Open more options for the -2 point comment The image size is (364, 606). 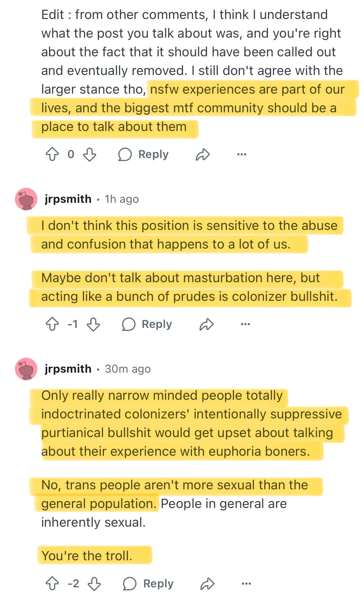[x=246, y=584]
